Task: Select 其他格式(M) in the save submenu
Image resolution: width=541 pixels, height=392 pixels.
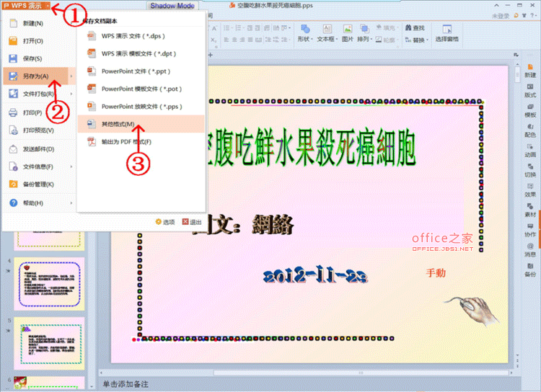Action: click(x=141, y=124)
